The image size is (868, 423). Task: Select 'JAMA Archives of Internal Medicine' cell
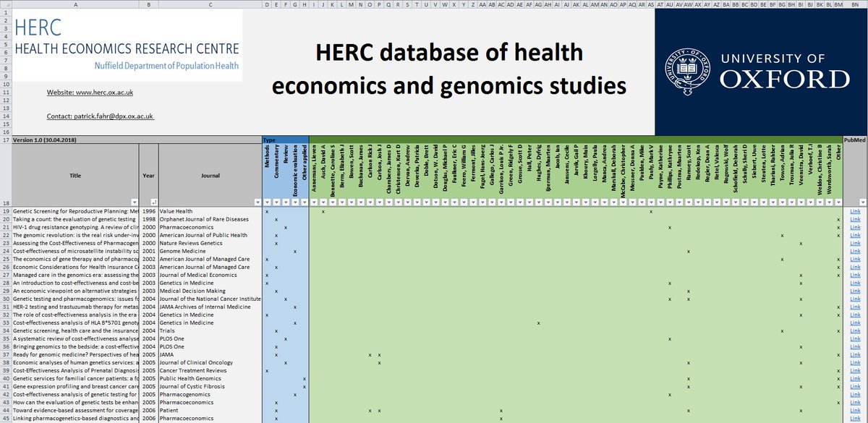tap(210, 307)
